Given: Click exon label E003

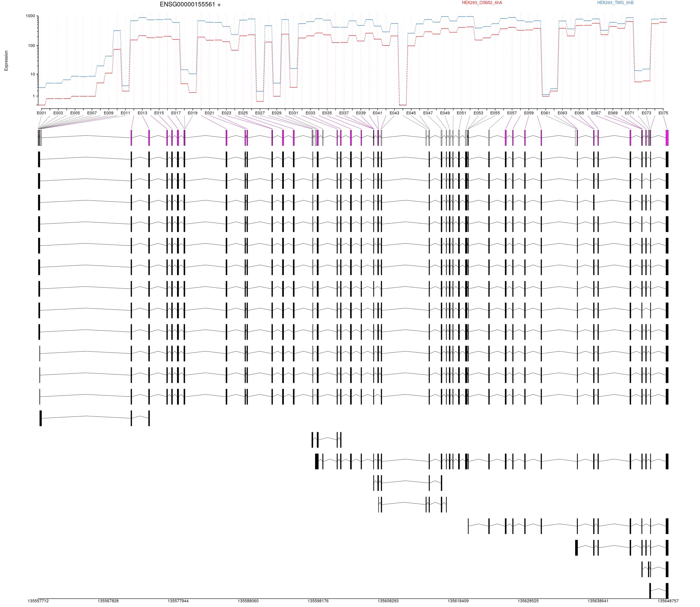Looking at the screenshot, I should (x=58, y=113).
